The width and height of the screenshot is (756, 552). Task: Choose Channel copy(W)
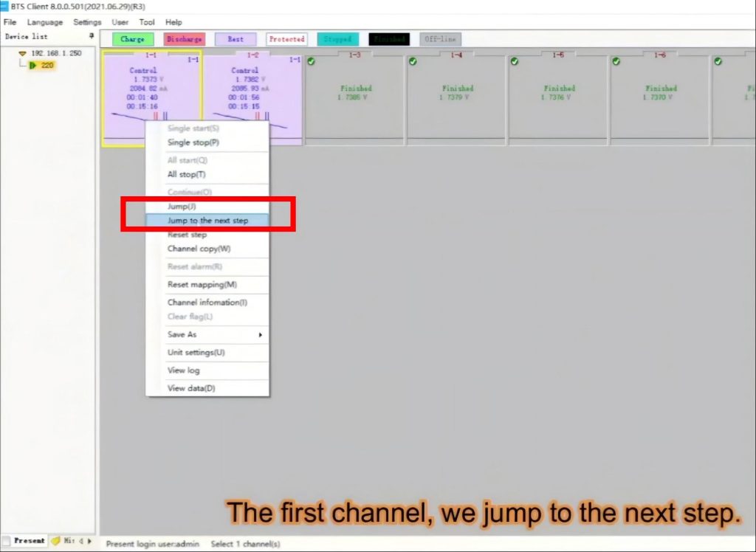[x=207, y=249]
